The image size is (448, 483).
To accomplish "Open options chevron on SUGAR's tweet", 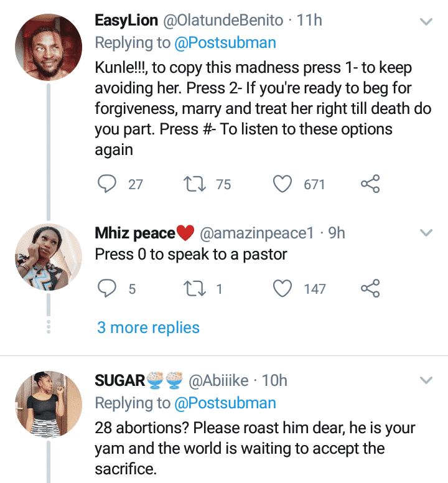I will 426,380.
